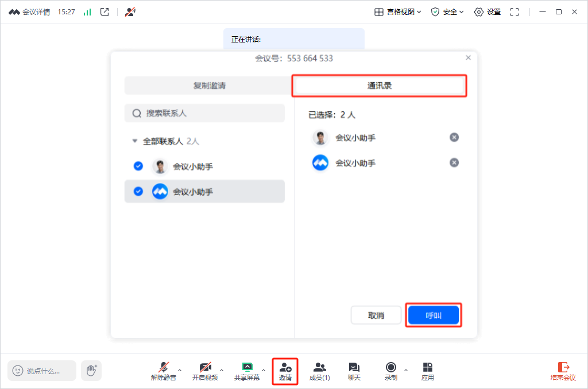588x389 pixels.
Task: Switch to the contacts tab
Action: (380, 85)
